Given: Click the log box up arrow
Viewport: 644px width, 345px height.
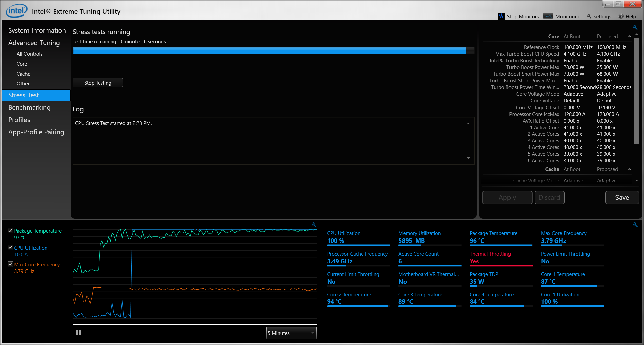Looking at the screenshot, I should [468, 124].
